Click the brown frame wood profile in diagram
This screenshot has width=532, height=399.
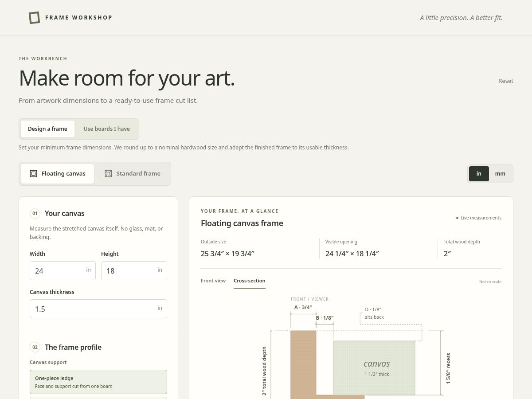[x=303, y=364]
